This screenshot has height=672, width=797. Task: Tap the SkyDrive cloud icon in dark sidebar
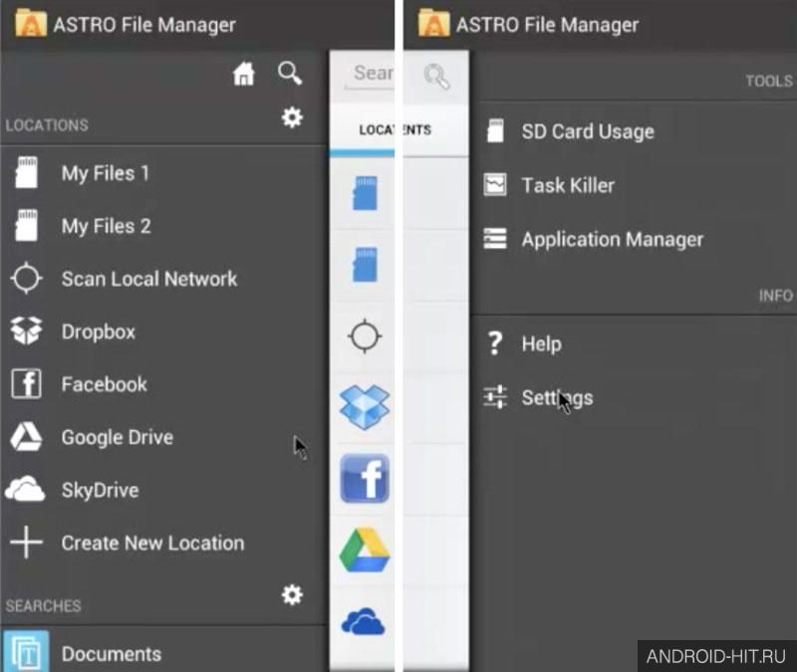[25, 489]
